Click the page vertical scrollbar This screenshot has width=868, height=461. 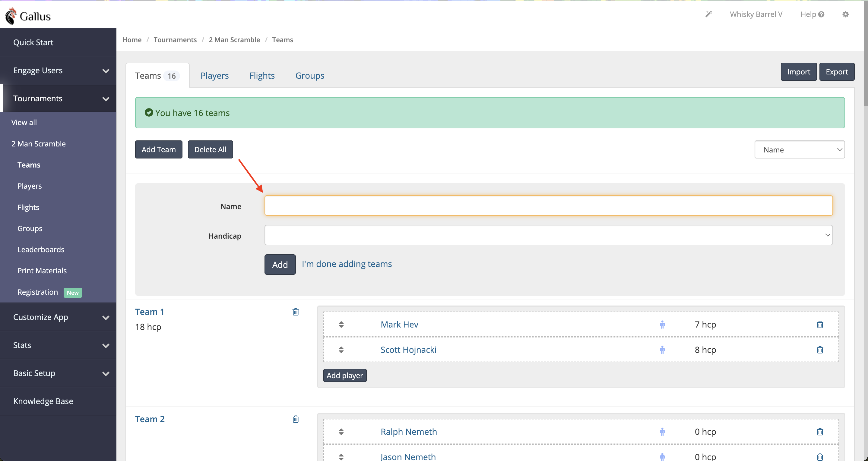[865, 54]
